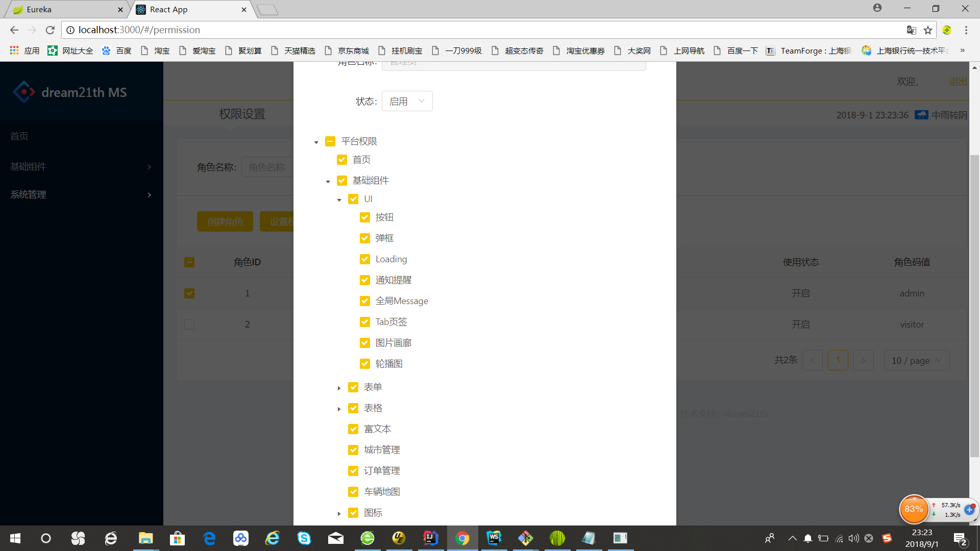Open Mail app from taskbar
This screenshot has height=551, width=980.
(x=336, y=538)
